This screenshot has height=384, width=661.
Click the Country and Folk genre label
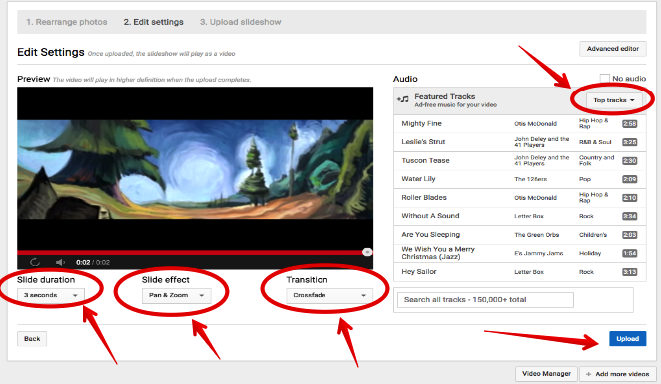pyautogui.click(x=597, y=160)
